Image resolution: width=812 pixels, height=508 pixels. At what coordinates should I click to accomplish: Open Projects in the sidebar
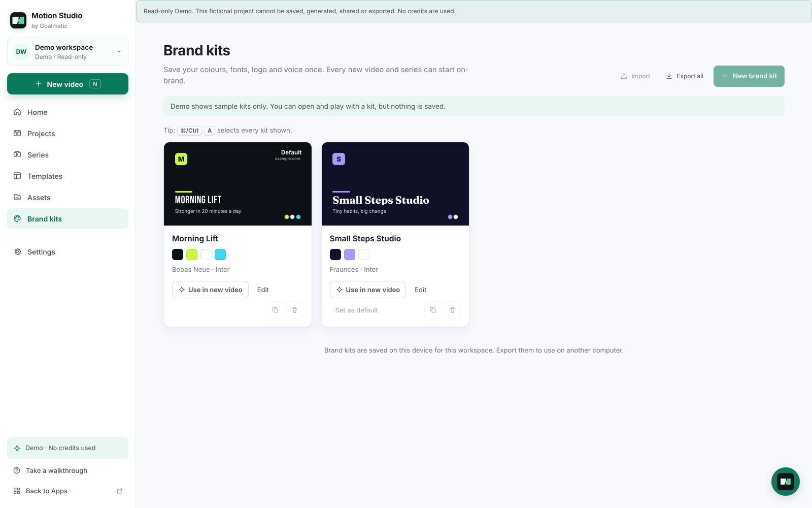click(x=67, y=134)
